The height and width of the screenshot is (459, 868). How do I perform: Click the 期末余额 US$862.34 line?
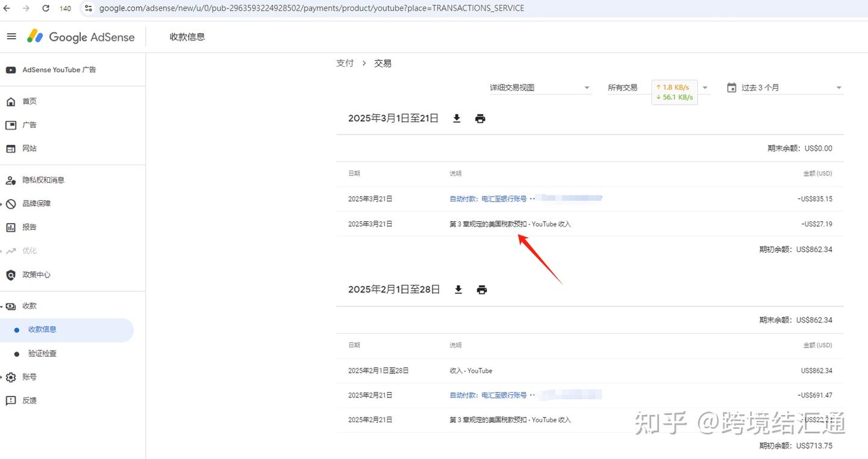[796, 320]
